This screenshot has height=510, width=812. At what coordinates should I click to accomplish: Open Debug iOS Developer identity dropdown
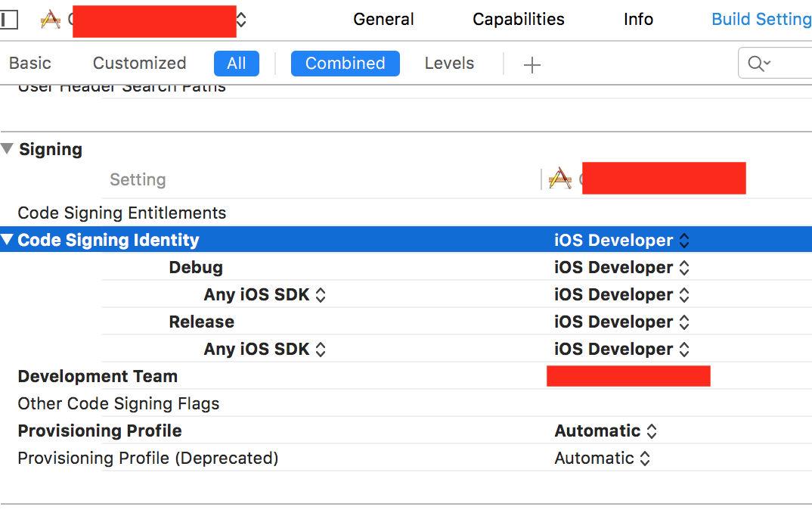click(621, 267)
